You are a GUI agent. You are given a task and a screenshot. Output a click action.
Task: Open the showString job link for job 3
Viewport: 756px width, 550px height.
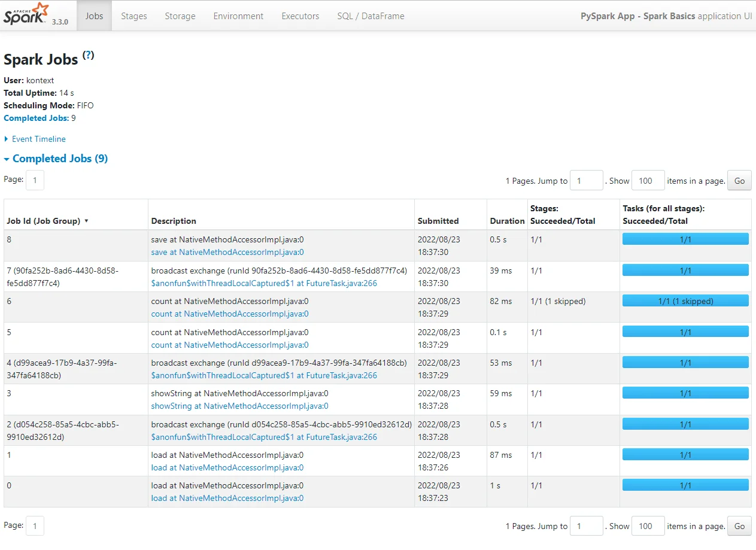(239, 406)
